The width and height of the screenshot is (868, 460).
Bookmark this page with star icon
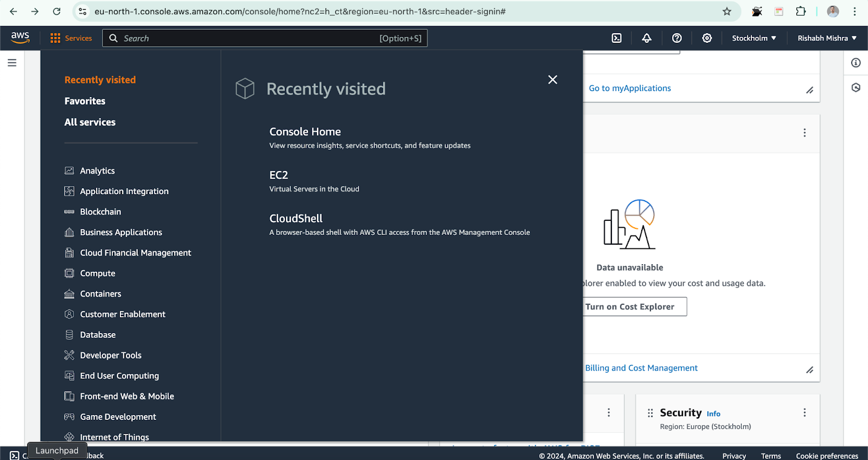click(x=727, y=11)
